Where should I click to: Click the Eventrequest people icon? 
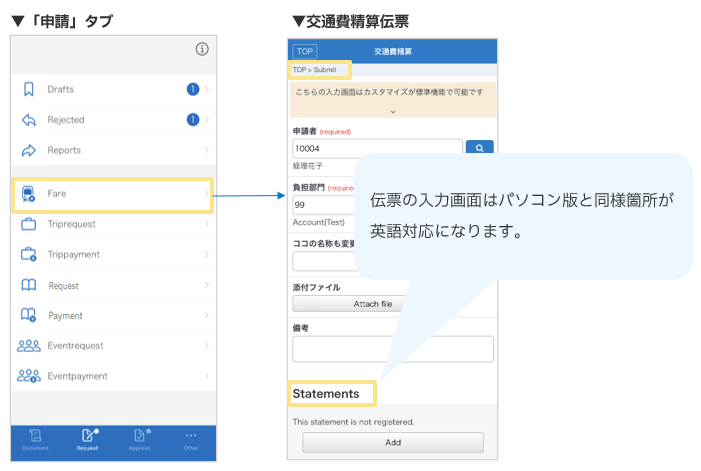[x=29, y=345]
